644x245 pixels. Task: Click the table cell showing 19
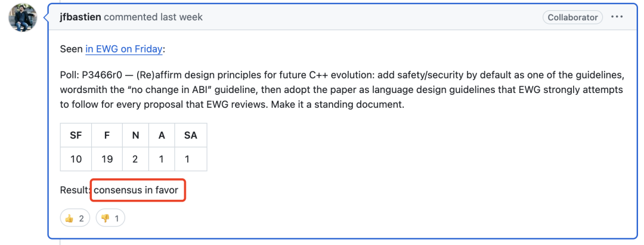point(107,159)
